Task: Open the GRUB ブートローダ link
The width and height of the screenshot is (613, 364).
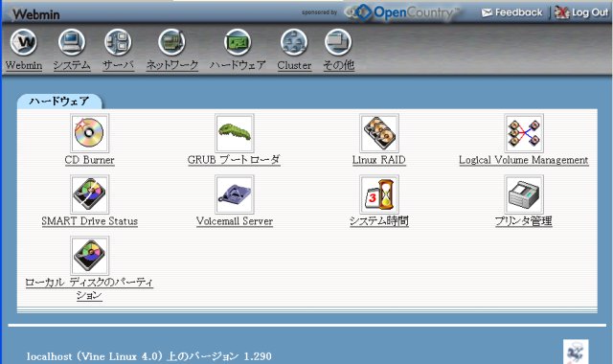Action: point(234,160)
